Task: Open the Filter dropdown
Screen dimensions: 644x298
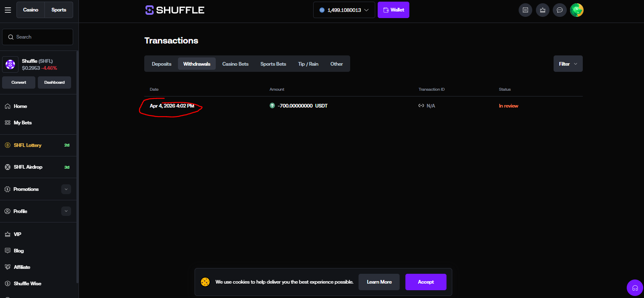Action: 568,64
